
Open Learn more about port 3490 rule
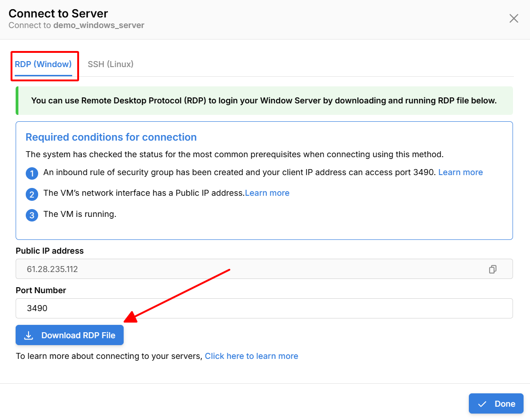[460, 172]
